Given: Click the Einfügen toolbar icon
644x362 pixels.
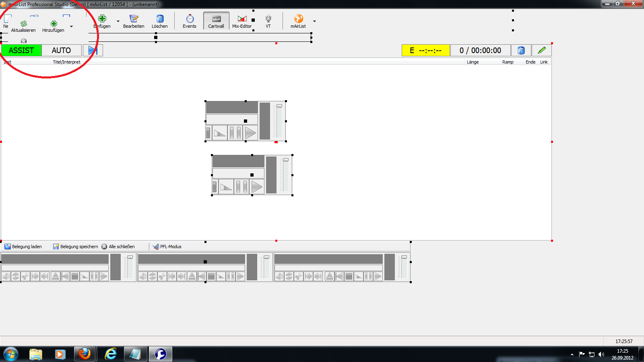Looking at the screenshot, I should click(x=102, y=19).
